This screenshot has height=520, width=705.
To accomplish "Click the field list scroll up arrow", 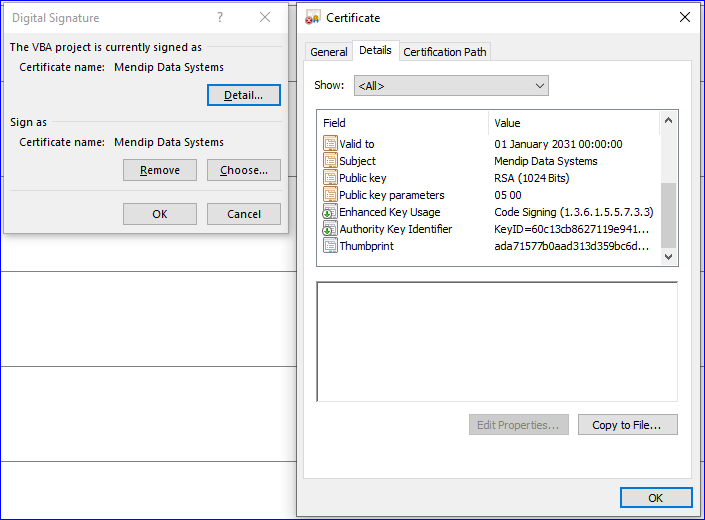I will point(668,120).
